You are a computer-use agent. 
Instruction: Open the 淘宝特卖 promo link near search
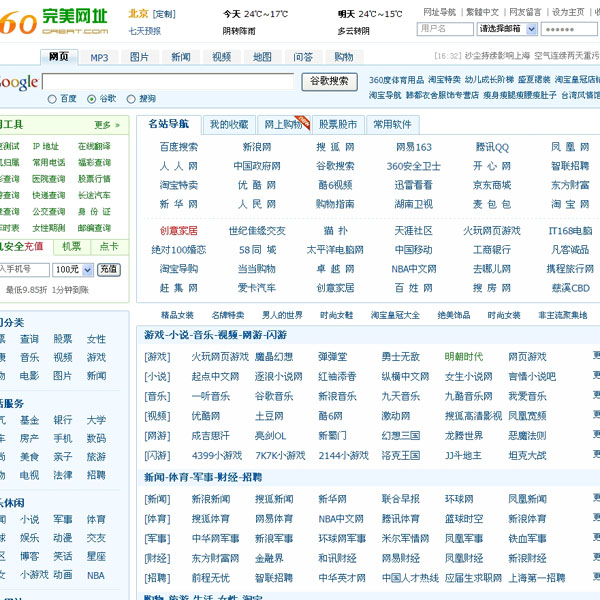click(444, 80)
